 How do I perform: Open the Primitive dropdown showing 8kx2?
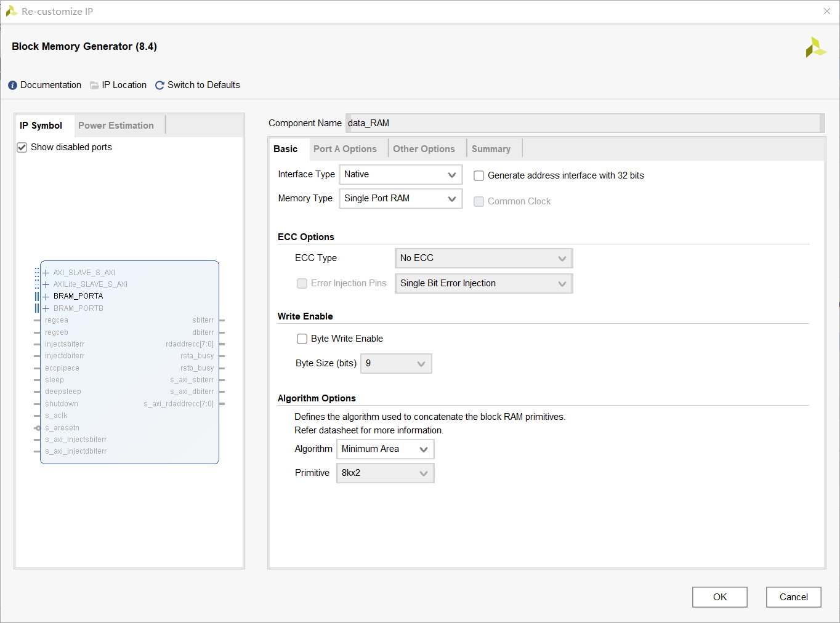[x=386, y=473]
